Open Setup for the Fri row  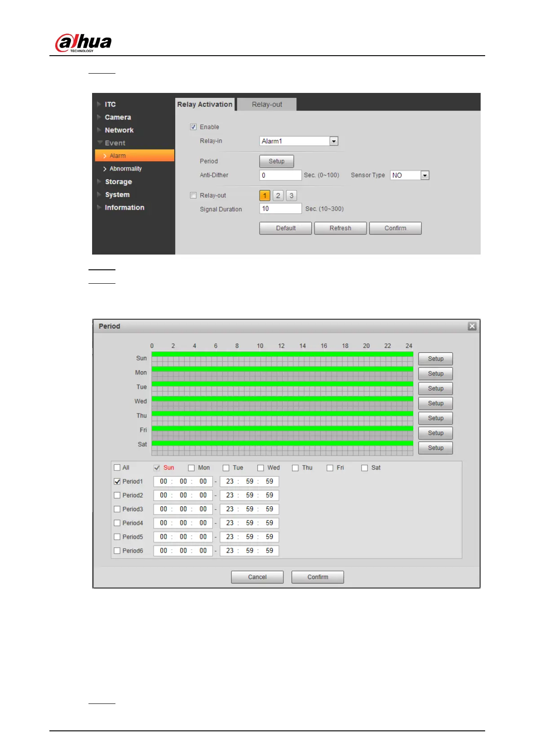click(x=435, y=433)
